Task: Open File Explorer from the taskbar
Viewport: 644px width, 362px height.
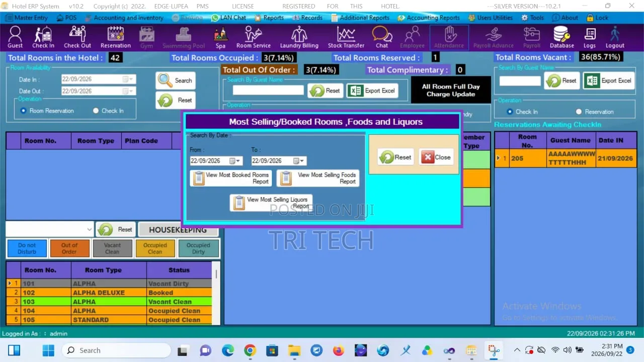Action: coord(294,350)
